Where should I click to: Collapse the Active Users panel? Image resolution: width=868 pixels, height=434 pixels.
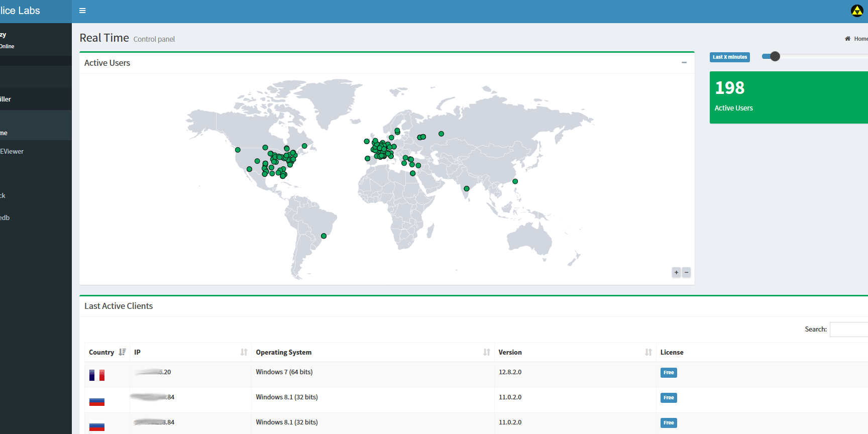[684, 63]
